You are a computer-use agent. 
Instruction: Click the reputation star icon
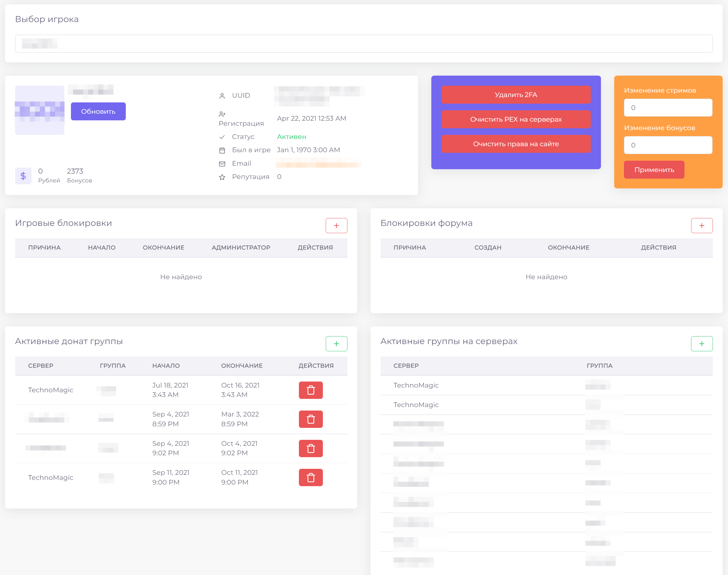[222, 177]
